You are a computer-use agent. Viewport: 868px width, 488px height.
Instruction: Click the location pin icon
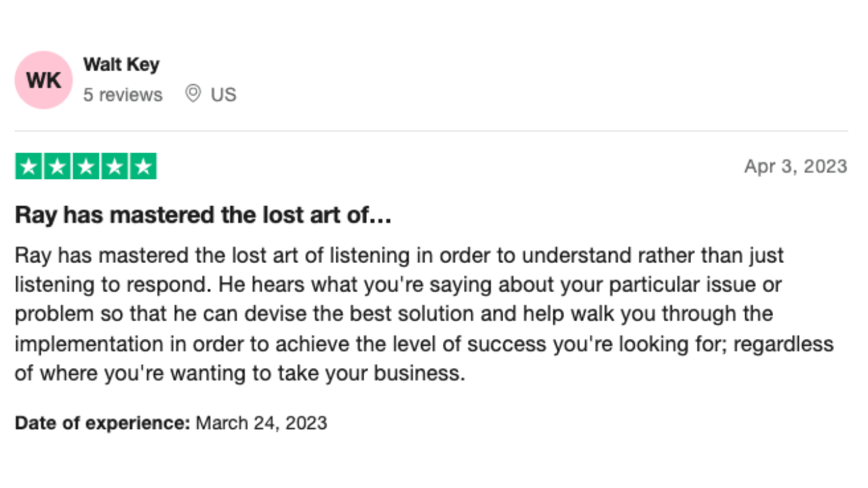[193, 94]
